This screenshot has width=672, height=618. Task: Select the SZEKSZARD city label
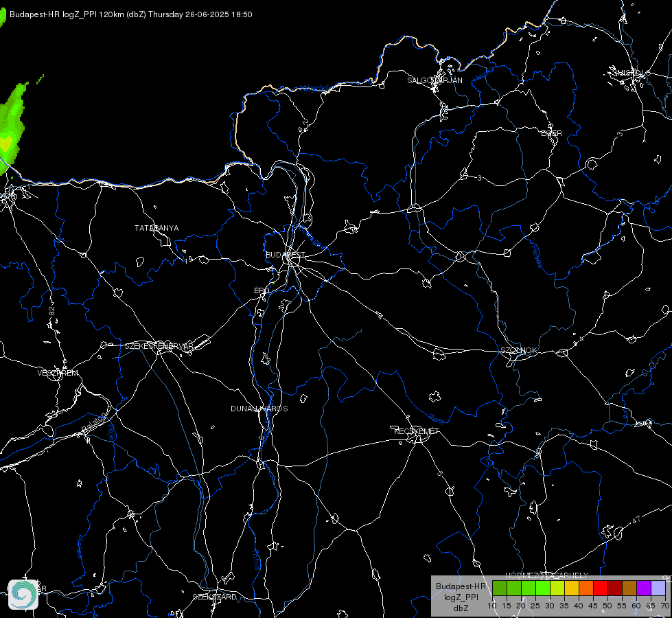click(x=214, y=597)
